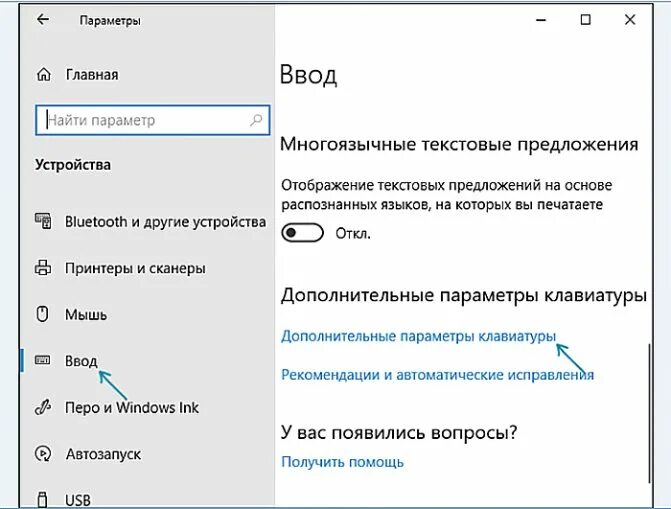Screen dimensions: 671x509
Task: Open Главная in the sidebar
Action: click(92, 75)
